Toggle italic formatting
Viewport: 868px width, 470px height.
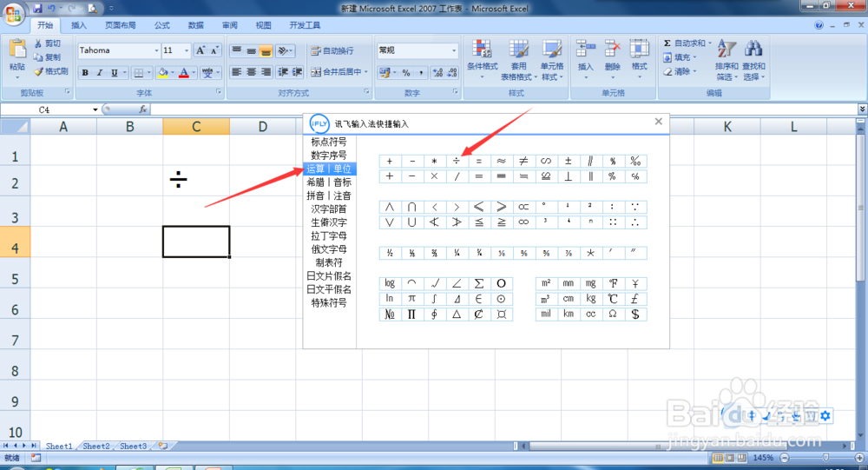click(x=100, y=73)
